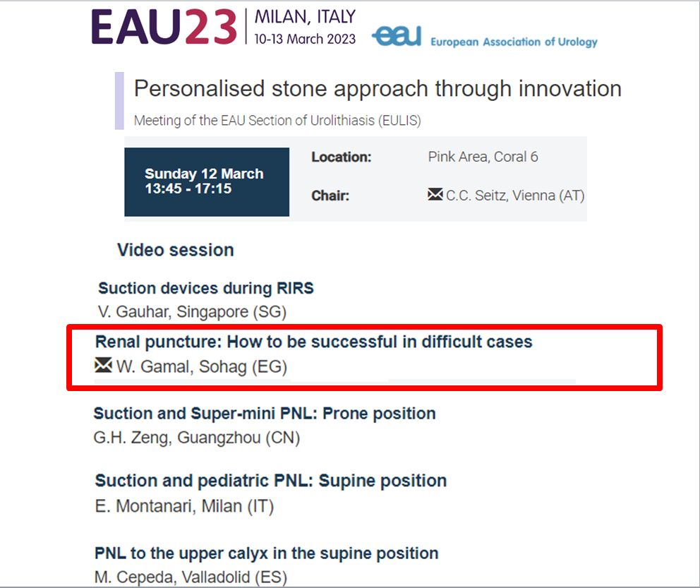This screenshot has width=700, height=588.
Task: Open PNL to the upper calyx talk
Action: 266,553
